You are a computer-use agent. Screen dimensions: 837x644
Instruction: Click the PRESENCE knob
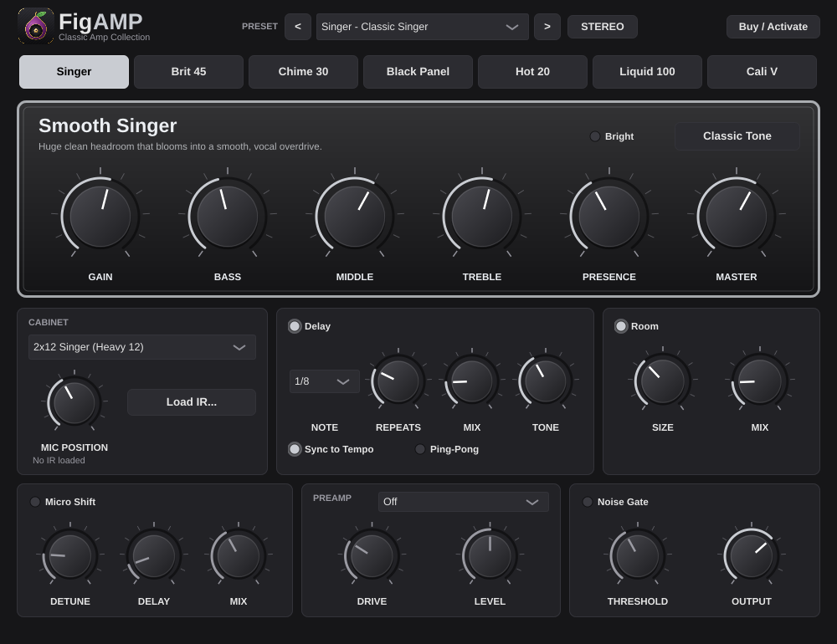click(x=609, y=216)
